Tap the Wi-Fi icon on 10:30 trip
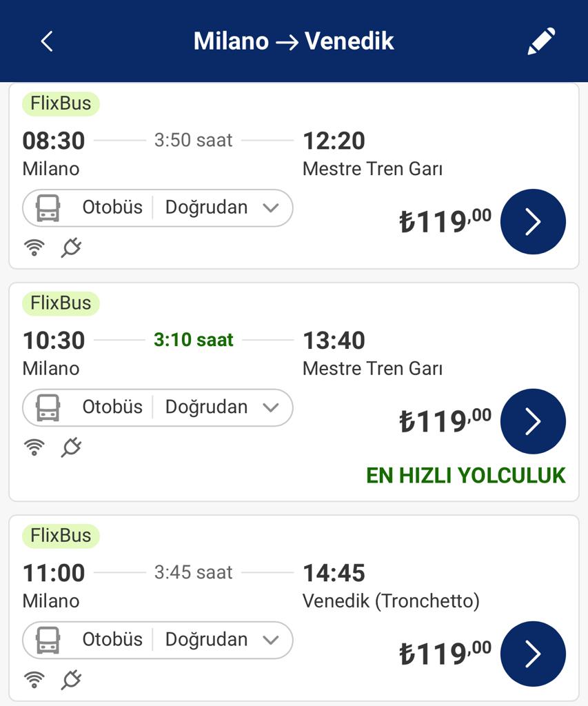Viewport: 588px width, 706px height. [34, 447]
